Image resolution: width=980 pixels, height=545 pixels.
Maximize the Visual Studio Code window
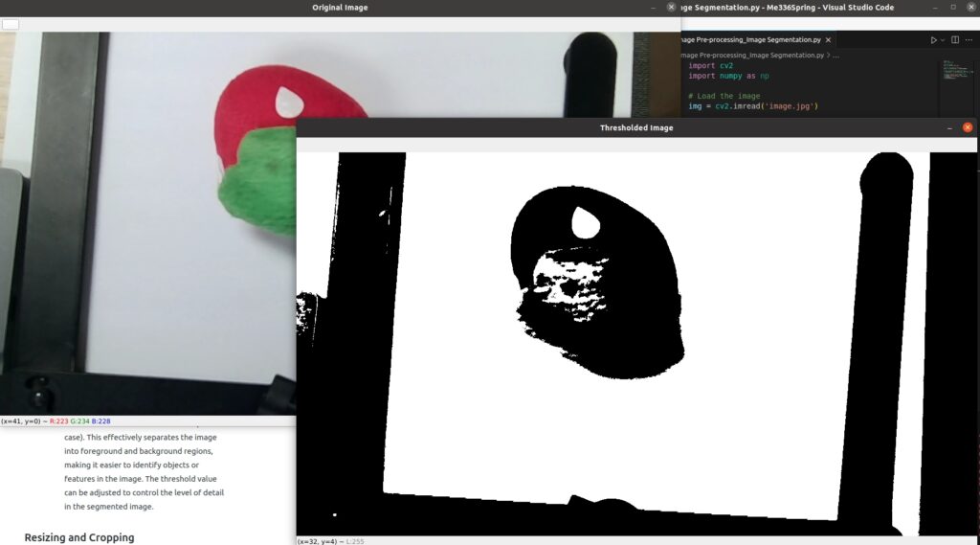click(953, 7)
